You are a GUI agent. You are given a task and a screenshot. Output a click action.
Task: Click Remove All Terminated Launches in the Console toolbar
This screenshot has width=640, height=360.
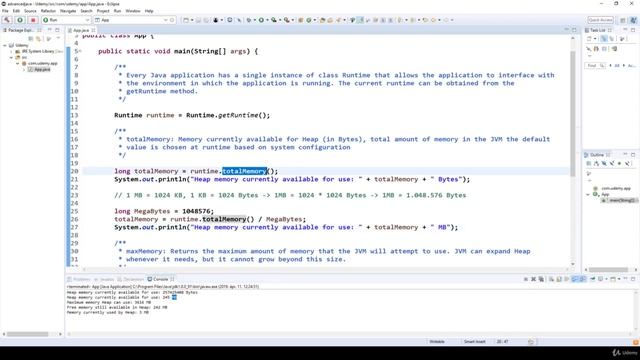[x=541, y=279]
